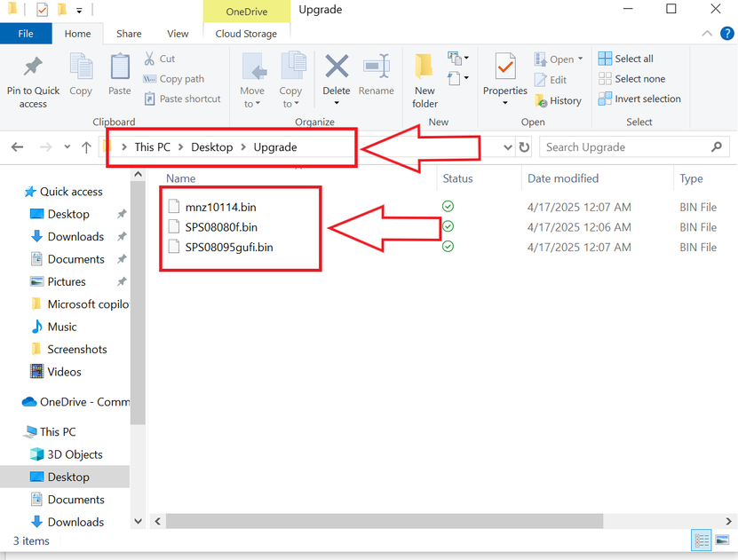
Task: Switch to large icons view layout
Action: tap(722, 540)
